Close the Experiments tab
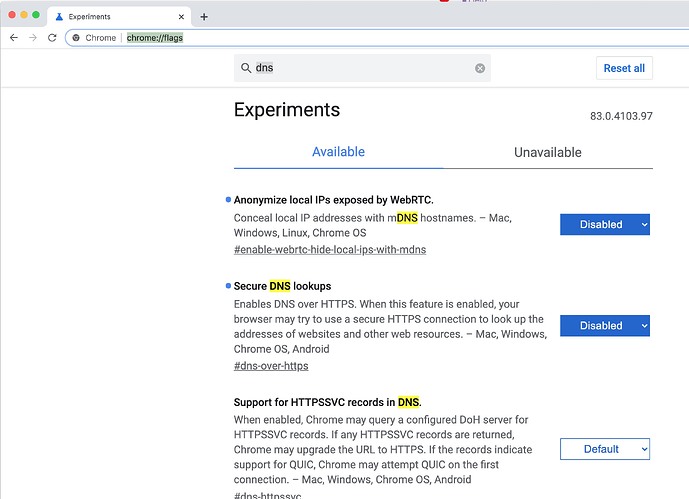 (181, 17)
